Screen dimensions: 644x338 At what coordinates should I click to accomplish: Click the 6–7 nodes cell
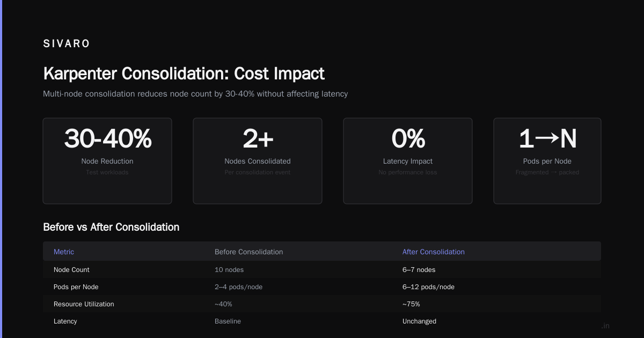(x=419, y=270)
